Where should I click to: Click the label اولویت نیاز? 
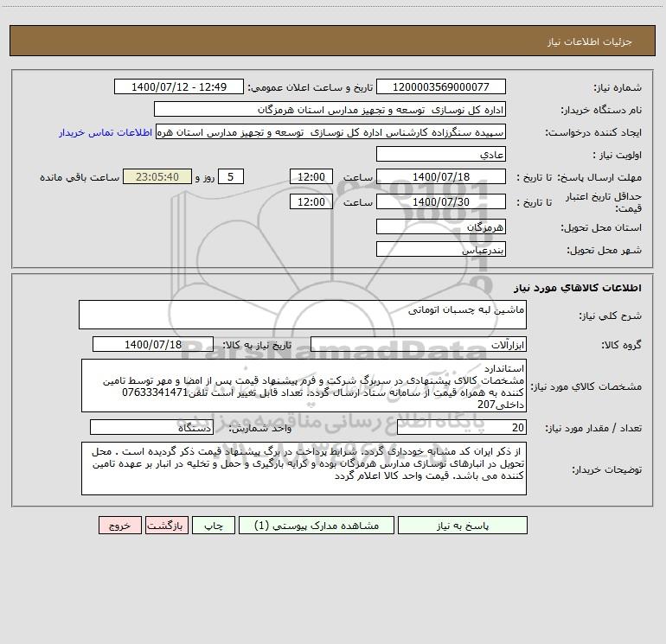(618, 155)
